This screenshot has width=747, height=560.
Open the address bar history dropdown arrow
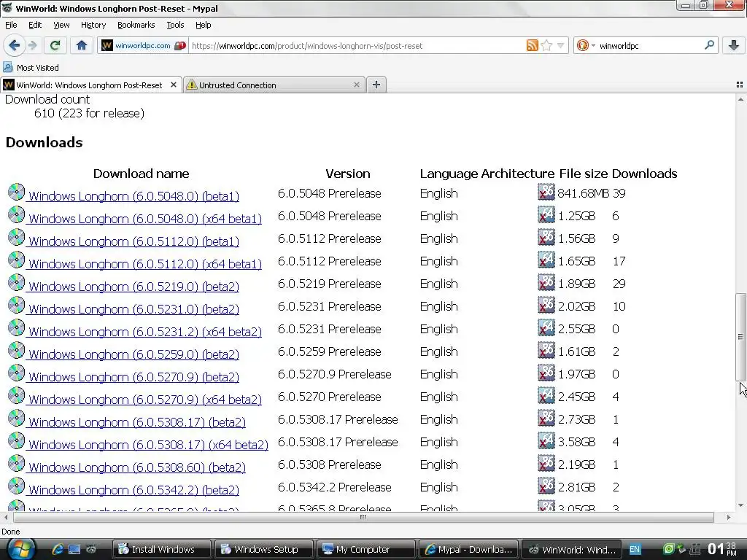[561, 46]
